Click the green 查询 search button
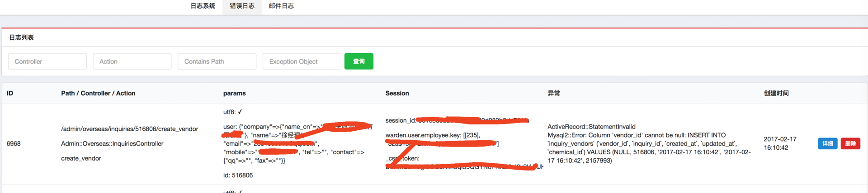This screenshot has height=193, width=868. point(359,61)
